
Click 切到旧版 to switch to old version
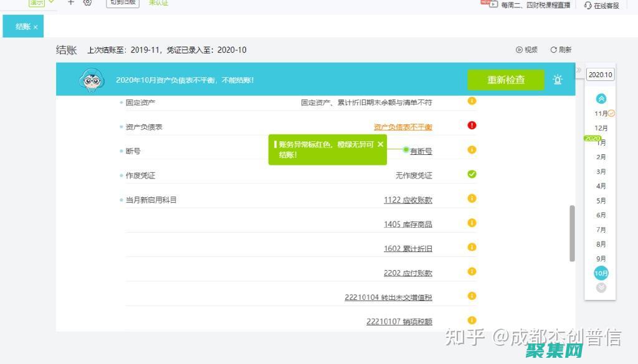pyautogui.click(x=122, y=2)
